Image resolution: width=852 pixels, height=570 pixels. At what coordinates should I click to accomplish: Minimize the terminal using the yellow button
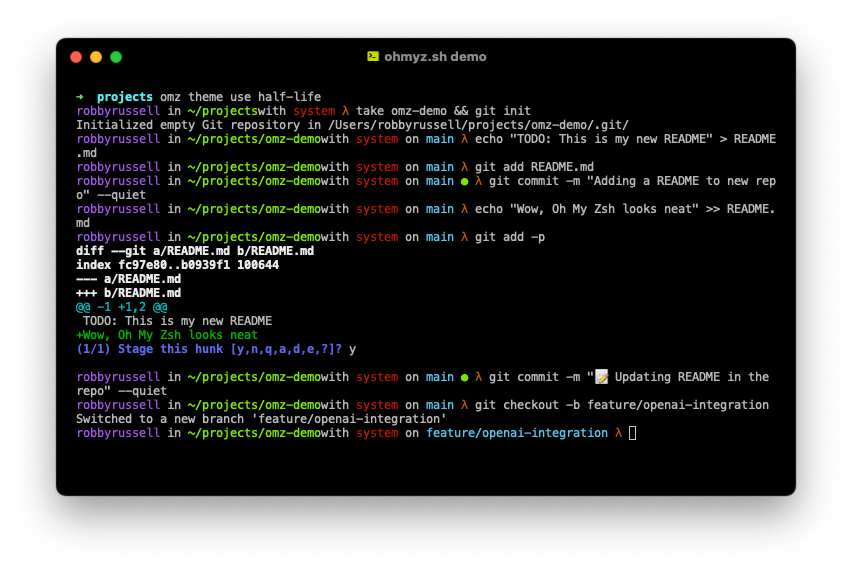[96, 57]
